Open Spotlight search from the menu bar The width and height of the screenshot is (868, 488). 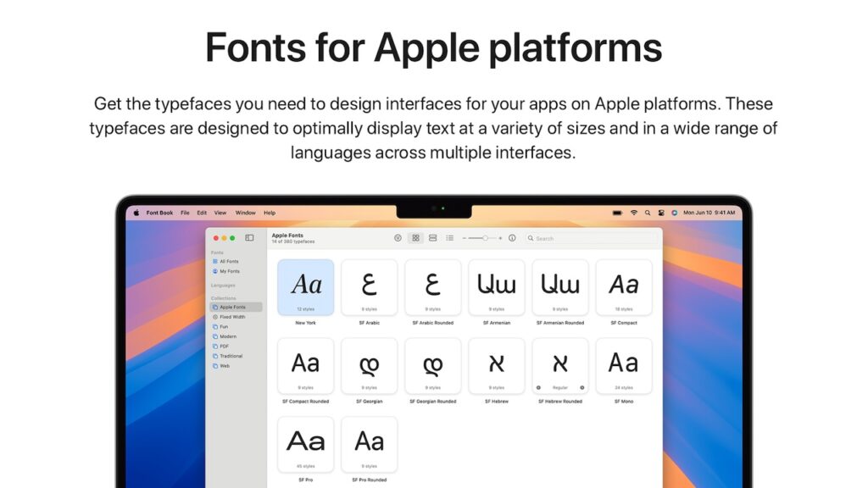tap(648, 213)
